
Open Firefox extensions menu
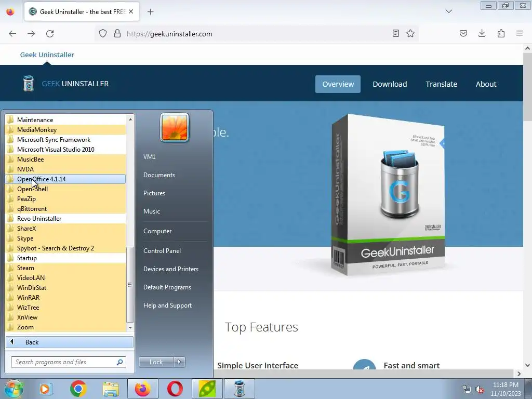tap(501, 33)
